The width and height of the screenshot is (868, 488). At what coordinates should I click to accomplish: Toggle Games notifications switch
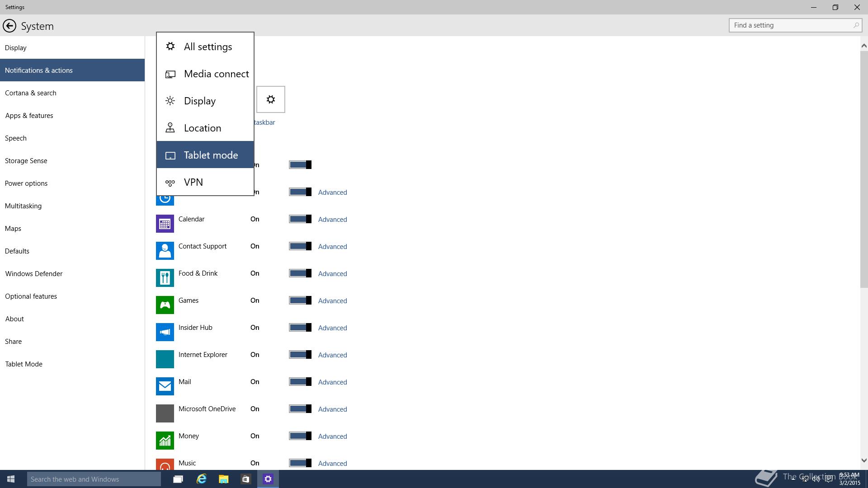pos(300,300)
